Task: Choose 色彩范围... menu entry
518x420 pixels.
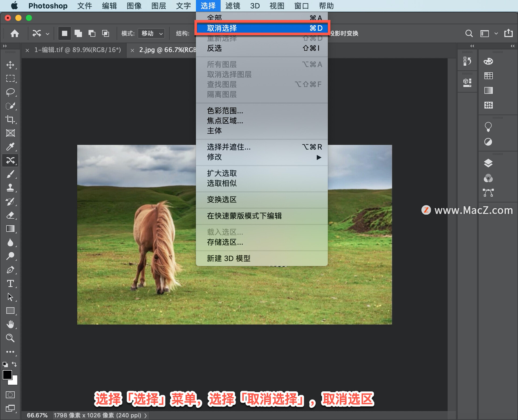Action: click(262, 111)
